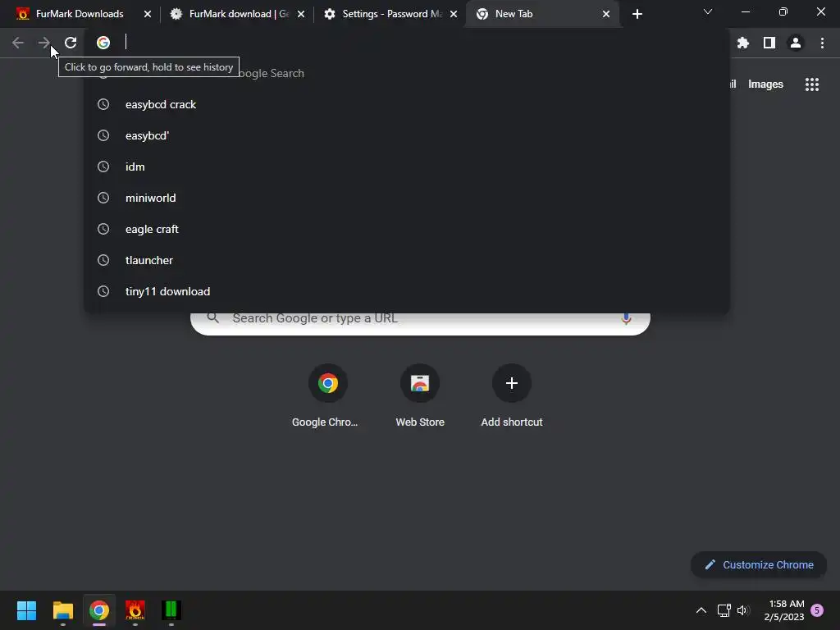Select the 'easybcd crack' suggestion

coord(407,104)
